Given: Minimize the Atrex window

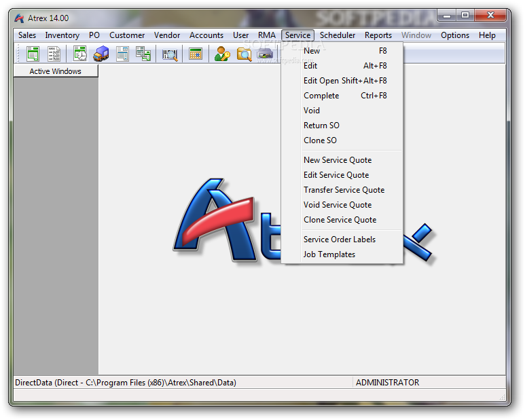Looking at the screenshot, I should pyautogui.click(x=447, y=16).
